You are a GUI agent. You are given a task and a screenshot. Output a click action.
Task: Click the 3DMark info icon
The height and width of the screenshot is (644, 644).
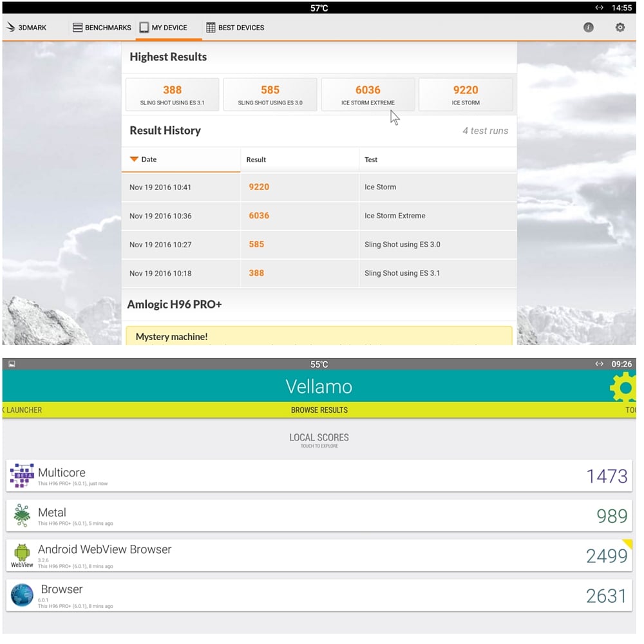point(588,28)
